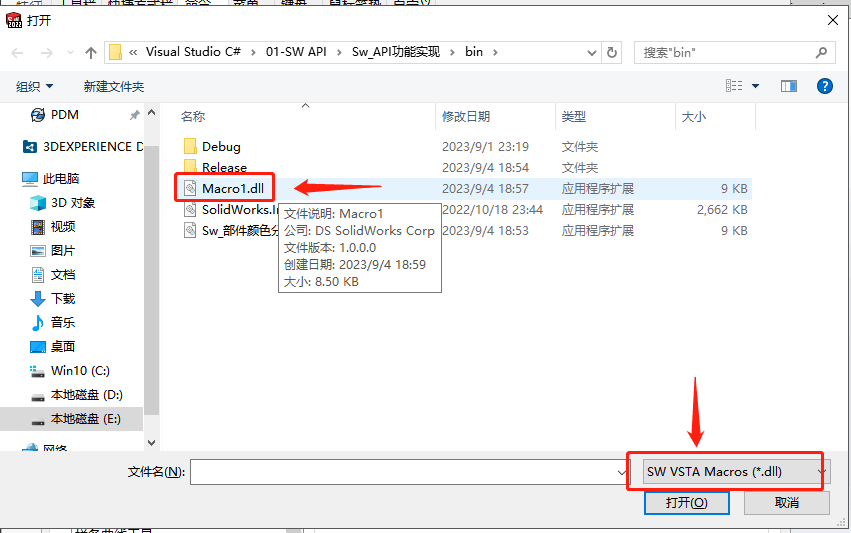Click the search magnifier icon
The width and height of the screenshot is (851, 533).
tap(821, 53)
